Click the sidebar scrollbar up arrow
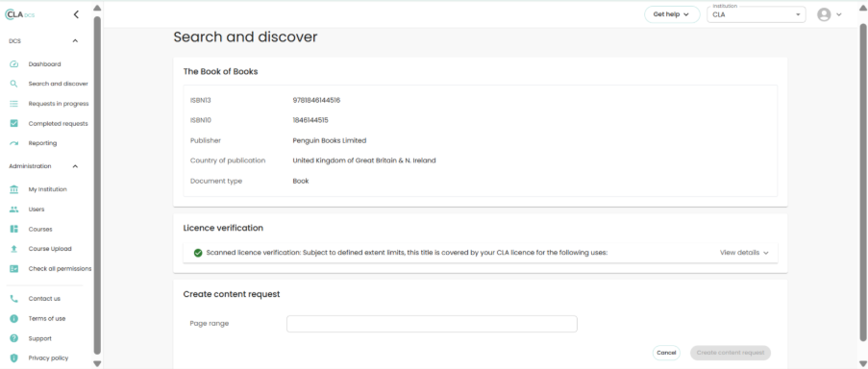 pos(97,8)
